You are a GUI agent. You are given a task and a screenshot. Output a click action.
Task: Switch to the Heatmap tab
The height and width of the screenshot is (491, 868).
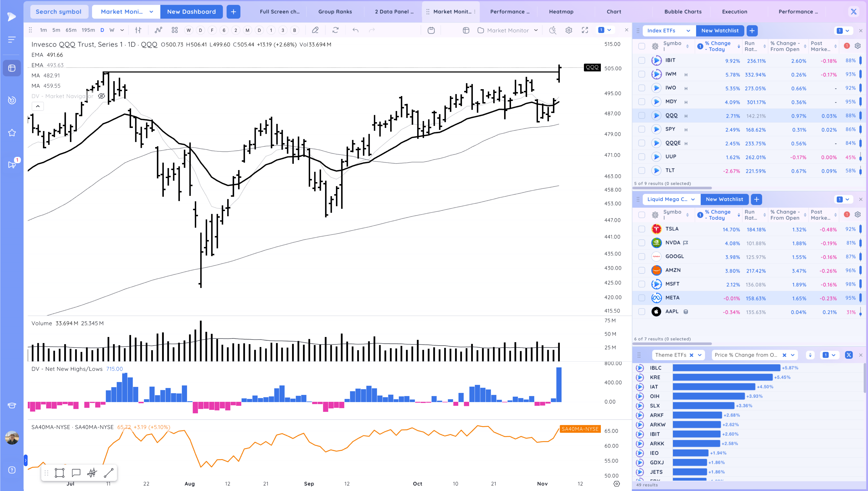561,12
